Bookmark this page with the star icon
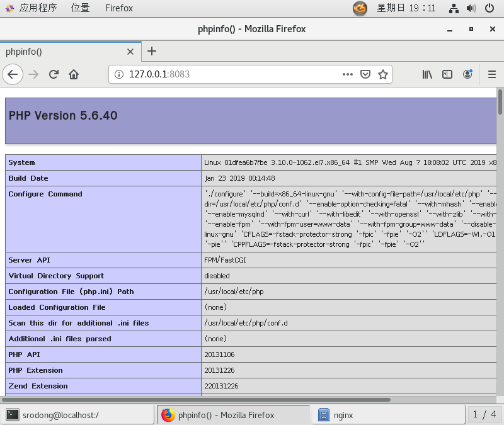Screen dimensions: 504x425 [x=382, y=74]
